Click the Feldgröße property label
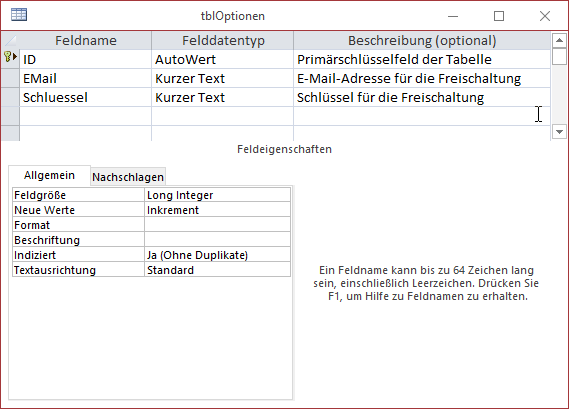This screenshot has height=409, width=569. pos(78,195)
